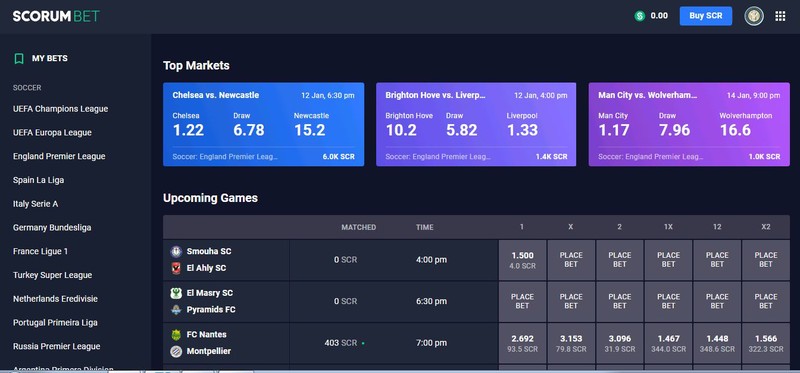Click the Montpellier team crest

(x=176, y=352)
